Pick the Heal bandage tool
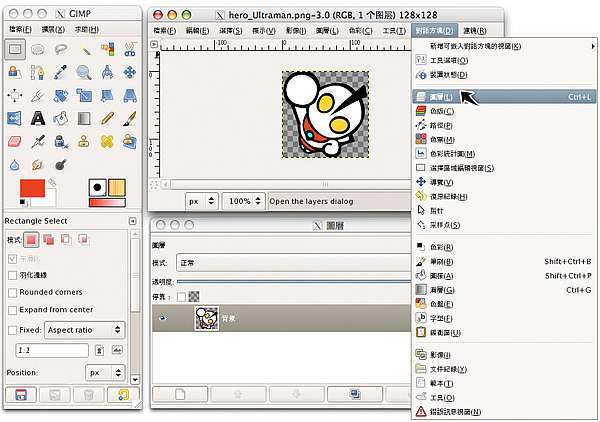 tap(108, 142)
